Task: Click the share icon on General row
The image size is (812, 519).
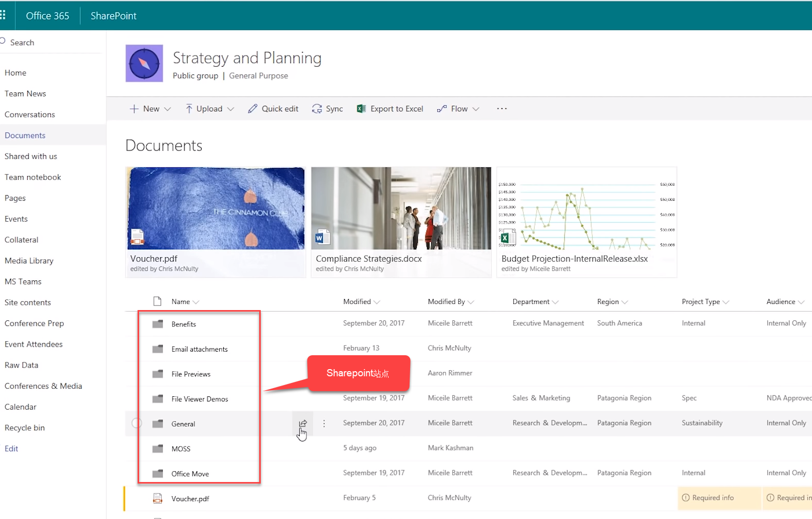Action: pos(303,424)
